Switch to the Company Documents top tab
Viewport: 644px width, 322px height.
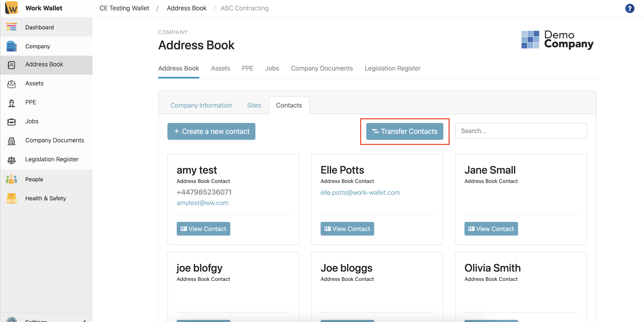click(x=322, y=68)
